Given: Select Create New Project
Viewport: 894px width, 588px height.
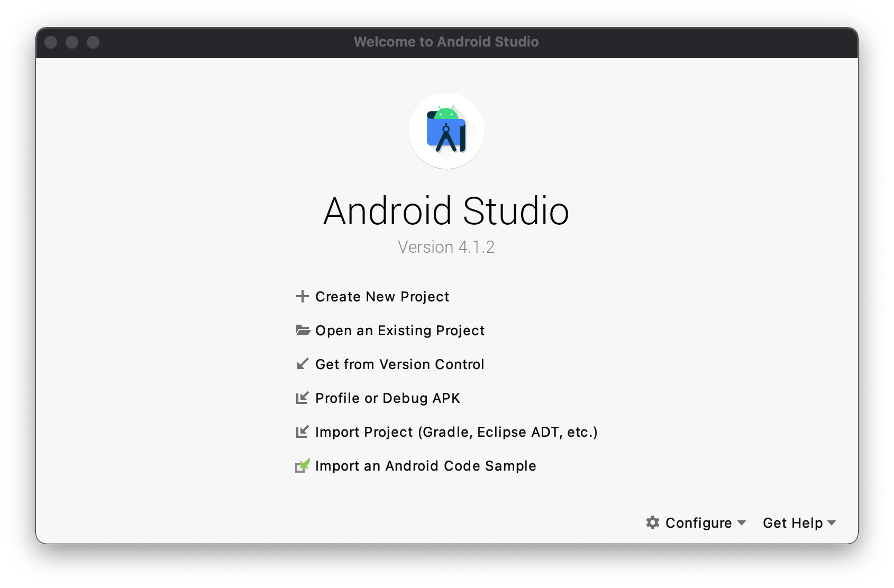Looking at the screenshot, I should pyautogui.click(x=381, y=297).
